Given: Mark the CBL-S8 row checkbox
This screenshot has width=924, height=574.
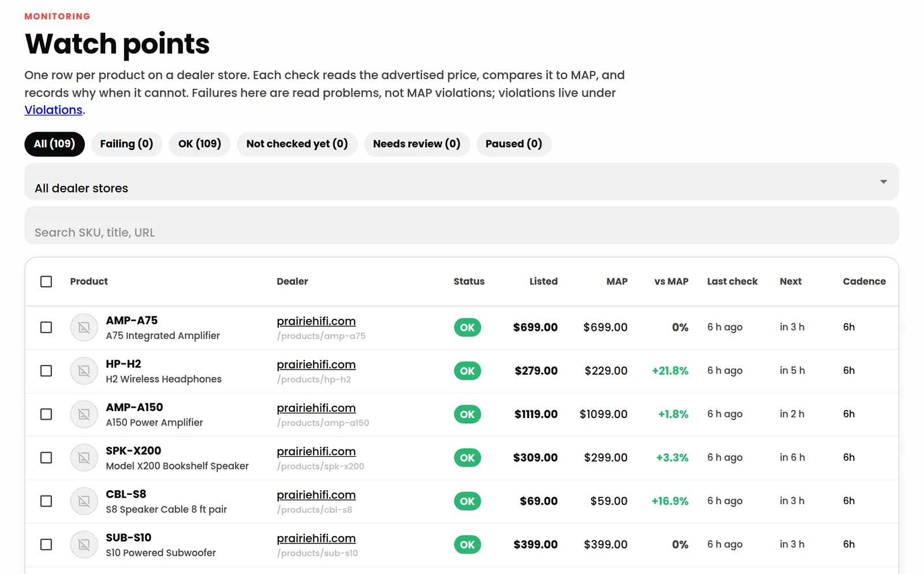Looking at the screenshot, I should click(x=46, y=501).
